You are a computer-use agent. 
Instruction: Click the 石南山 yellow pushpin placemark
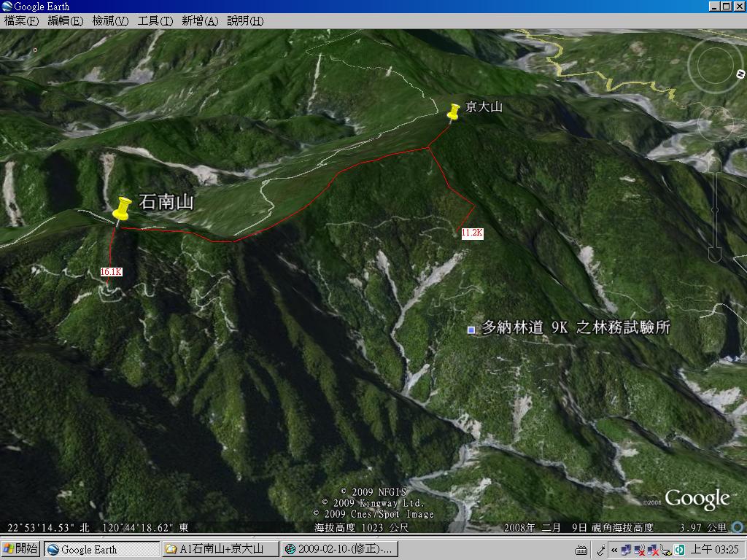coord(121,209)
